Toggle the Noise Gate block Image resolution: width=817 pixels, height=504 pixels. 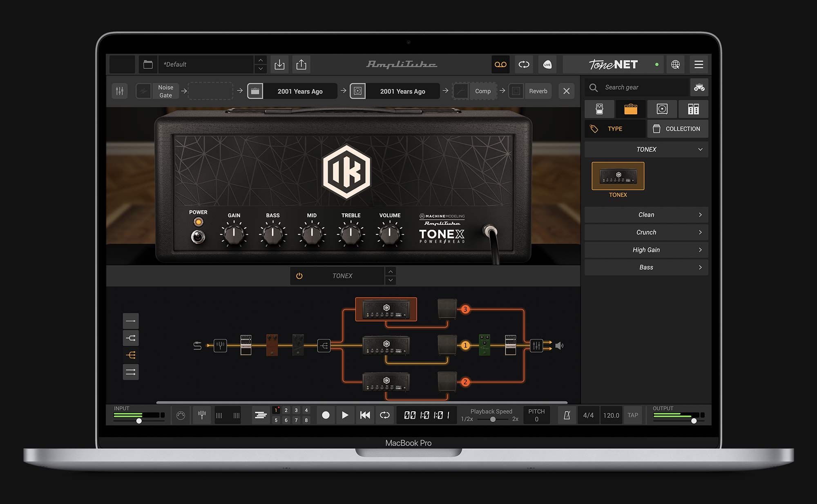pyautogui.click(x=158, y=91)
